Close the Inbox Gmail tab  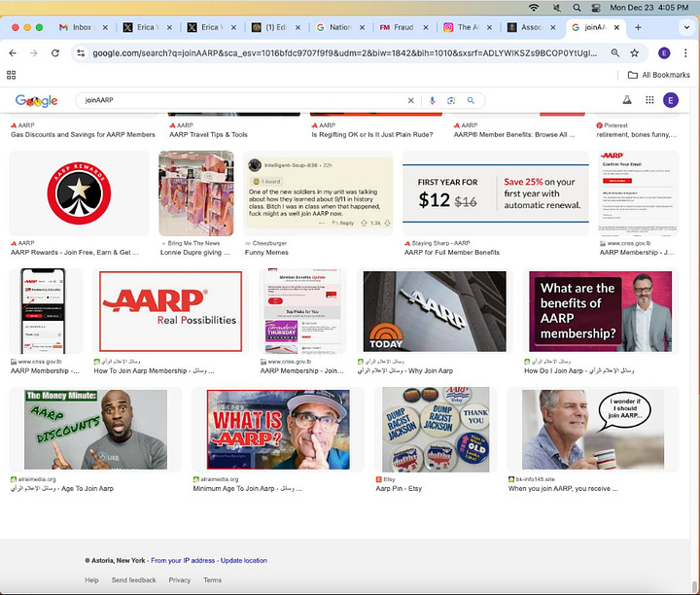click(x=105, y=27)
